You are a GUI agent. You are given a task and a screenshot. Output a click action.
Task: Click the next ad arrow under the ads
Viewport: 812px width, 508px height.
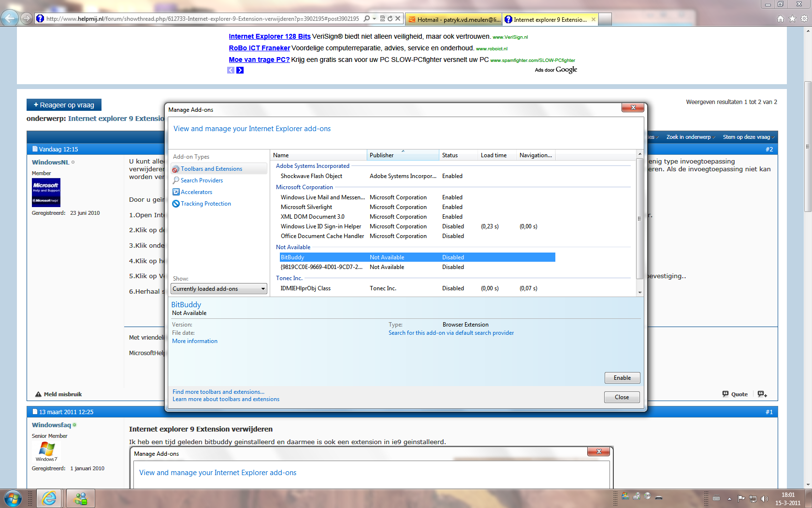click(240, 70)
